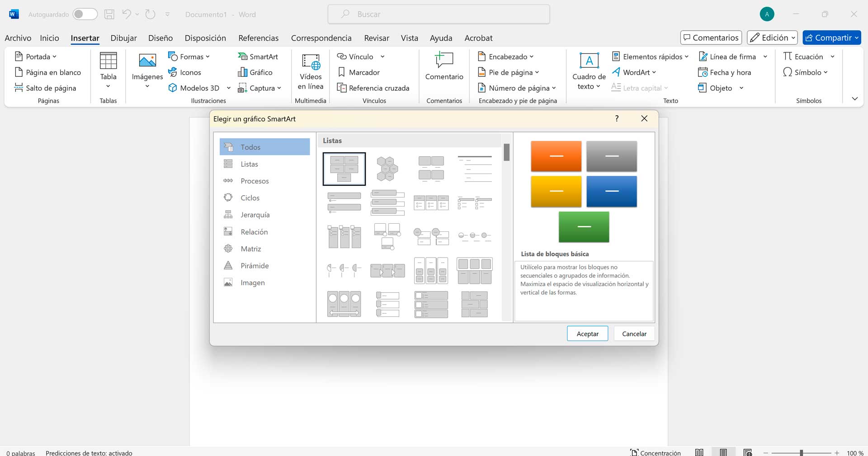Viewport: 868px width, 456px height.
Task: Click the undo arrow icon
Action: (x=127, y=14)
